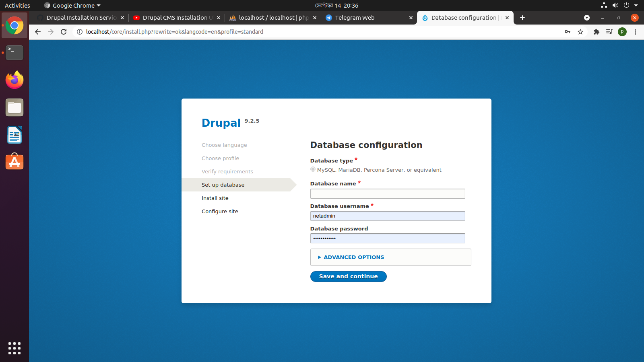Click the Database password field
This screenshot has width=644, height=362.
(388, 238)
